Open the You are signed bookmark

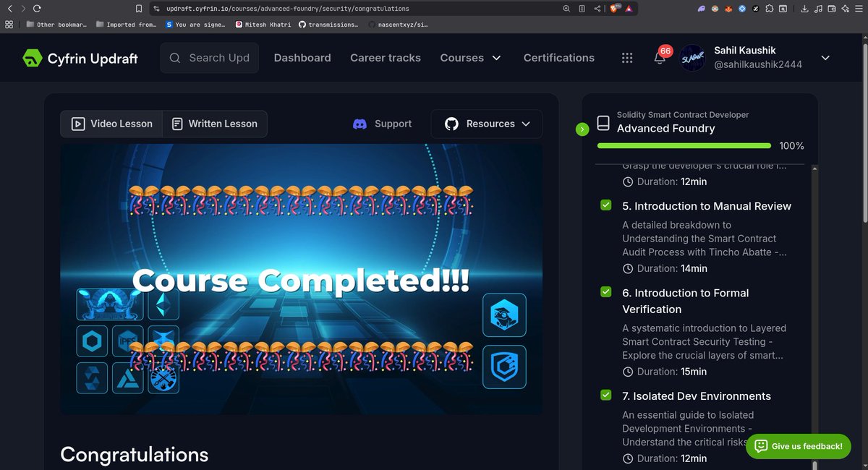click(195, 24)
